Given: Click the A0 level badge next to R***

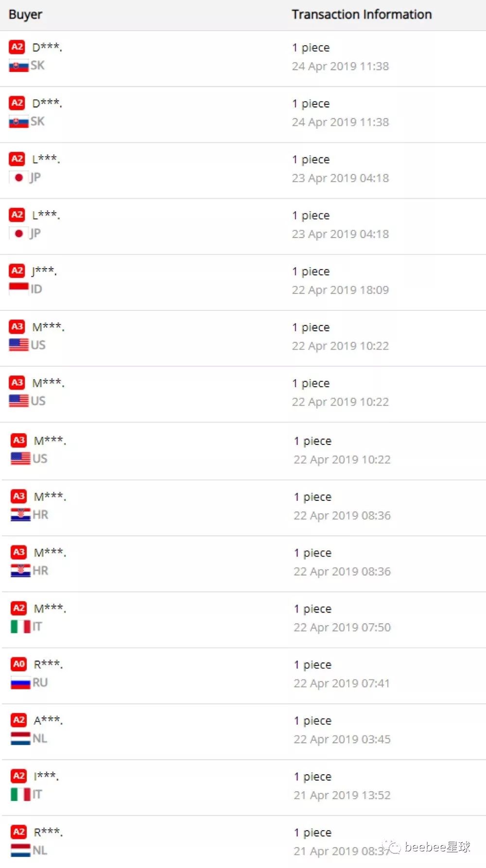Looking at the screenshot, I should pos(19,664).
